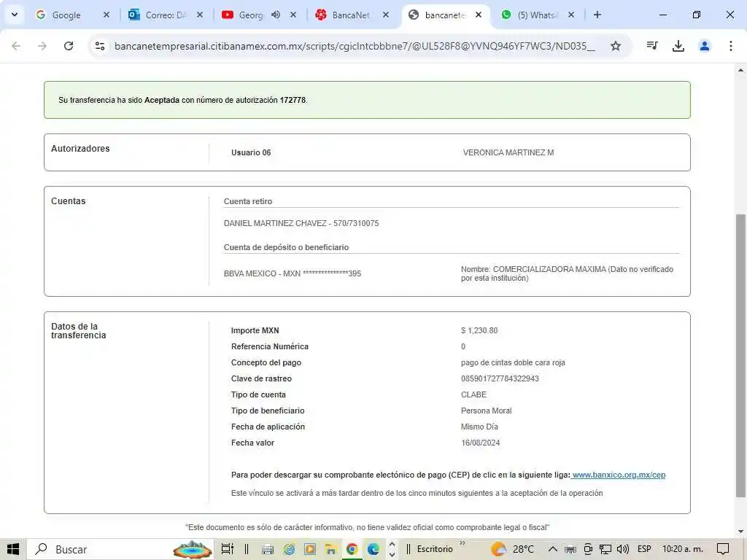This screenshot has width=747, height=560.
Task: Open the www.banxico.org.mx/cep link
Action: click(x=619, y=475)
